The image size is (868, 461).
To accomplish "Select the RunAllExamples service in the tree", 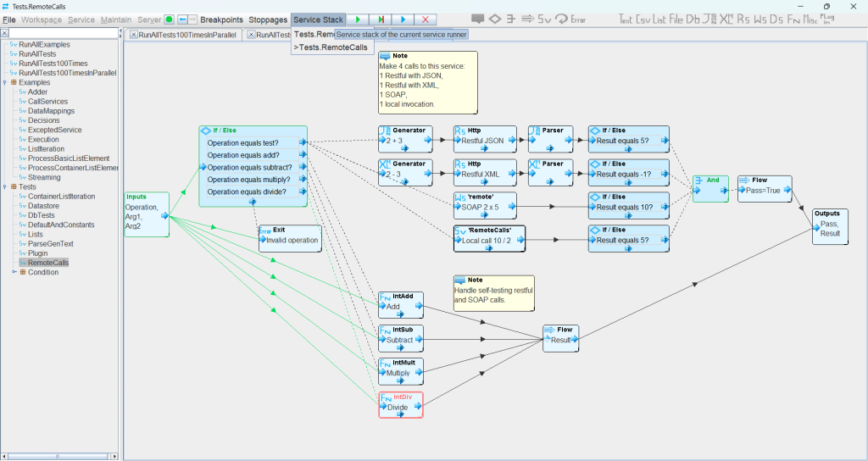I will pyautogui.click(x=44, y=44).
